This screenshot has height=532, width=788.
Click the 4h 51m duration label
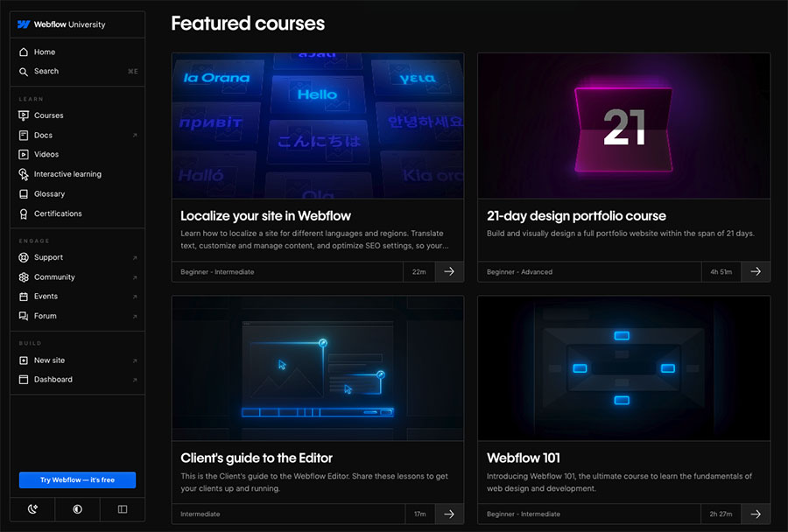[x=721, y=272]
